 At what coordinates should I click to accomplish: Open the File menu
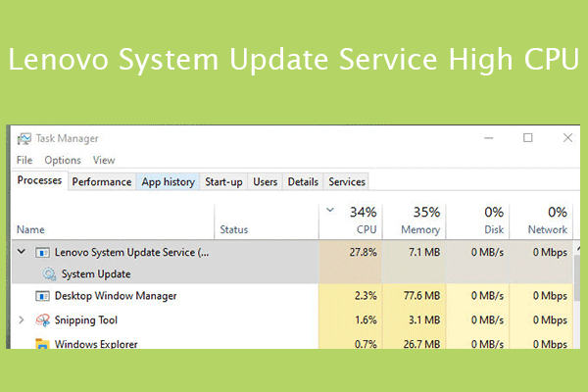point(24,160)
